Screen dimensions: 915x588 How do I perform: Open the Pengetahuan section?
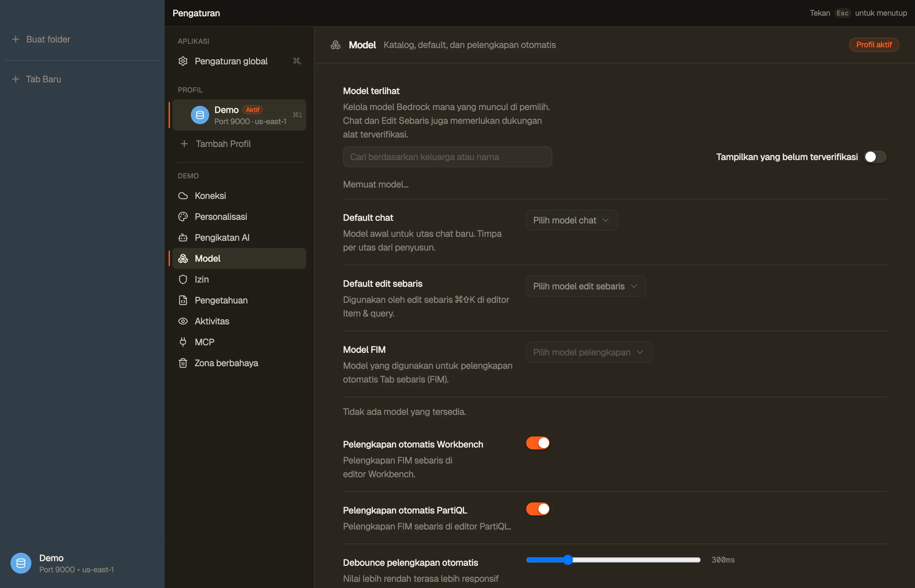click(x=239, y=300)
